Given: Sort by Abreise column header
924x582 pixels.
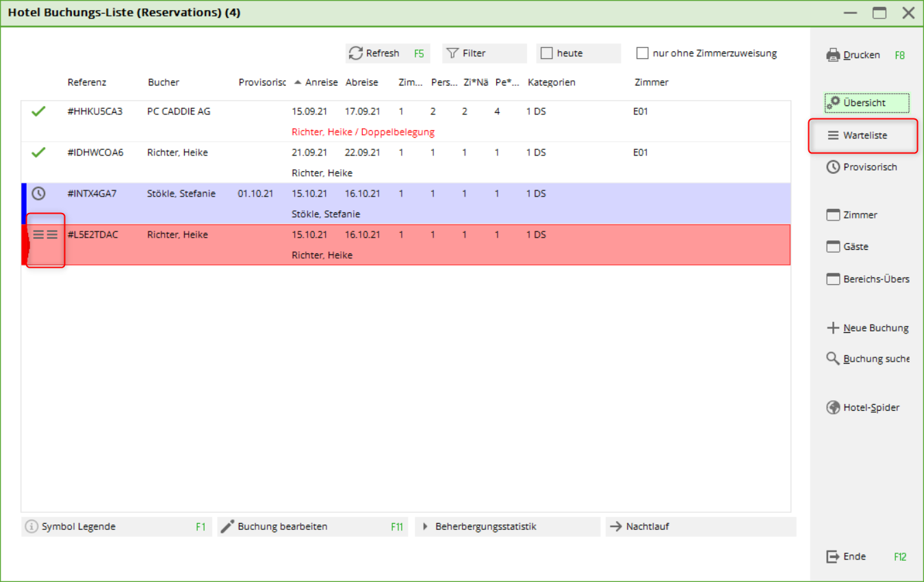Looking at the screenshot, I should [362, 82].
